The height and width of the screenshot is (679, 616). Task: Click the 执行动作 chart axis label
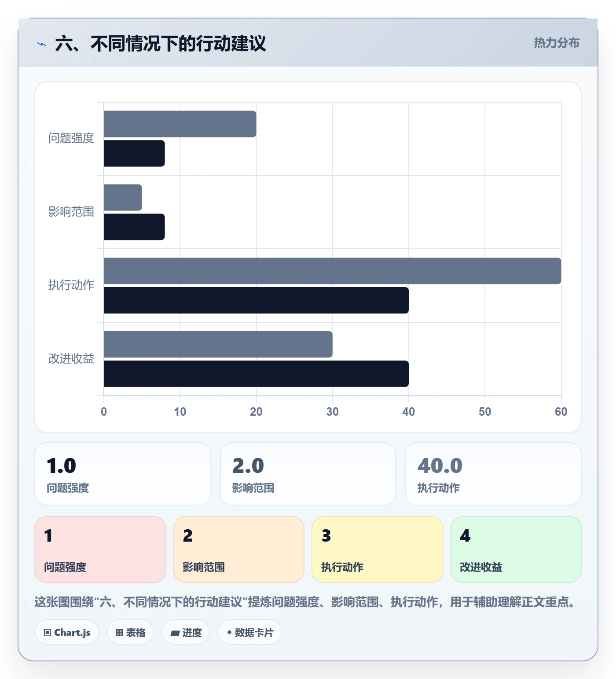coord(71,285)
